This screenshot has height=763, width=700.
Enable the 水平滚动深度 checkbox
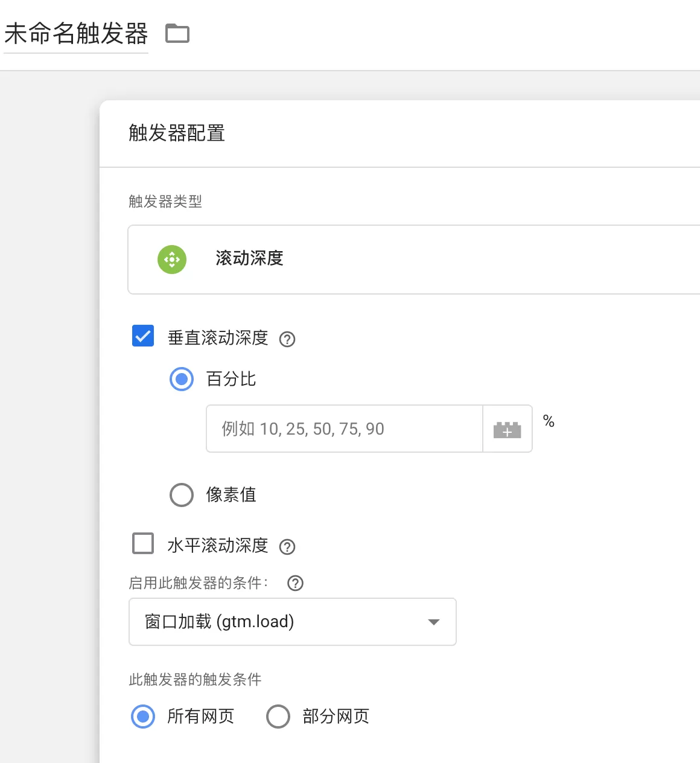pos(142,543)
